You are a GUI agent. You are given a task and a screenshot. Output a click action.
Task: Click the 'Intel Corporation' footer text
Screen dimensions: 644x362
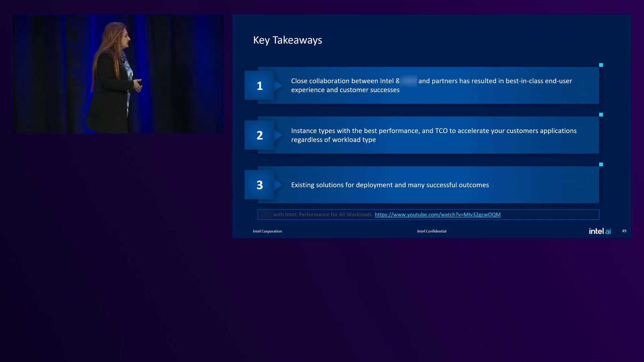point(267,231)
